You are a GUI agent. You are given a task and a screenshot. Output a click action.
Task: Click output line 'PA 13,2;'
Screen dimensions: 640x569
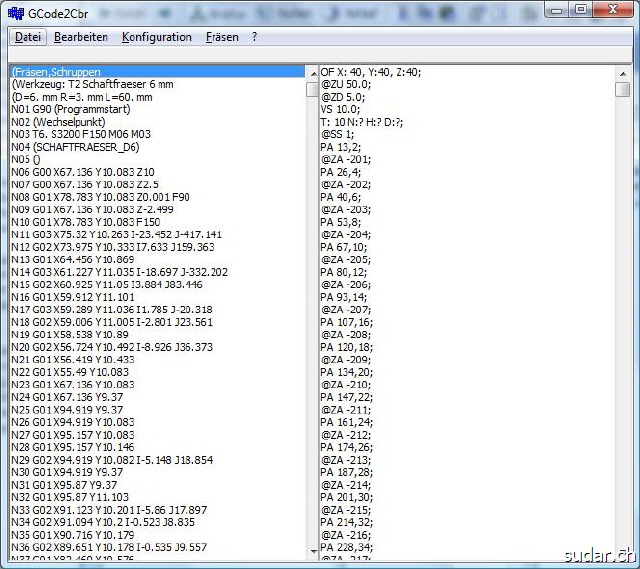click(x=341, y=147)
